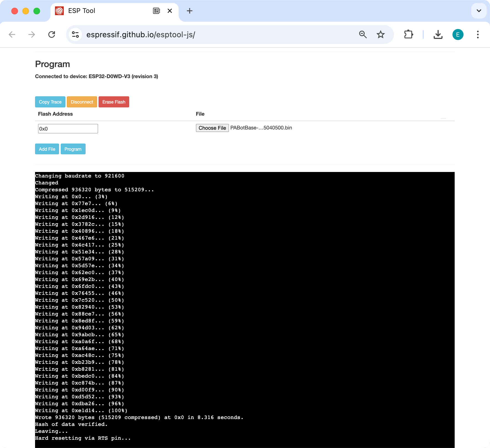This screenshot has width=490, height=448.
Task: Click the Program button below the table
Action: click(x=73, y=149)
